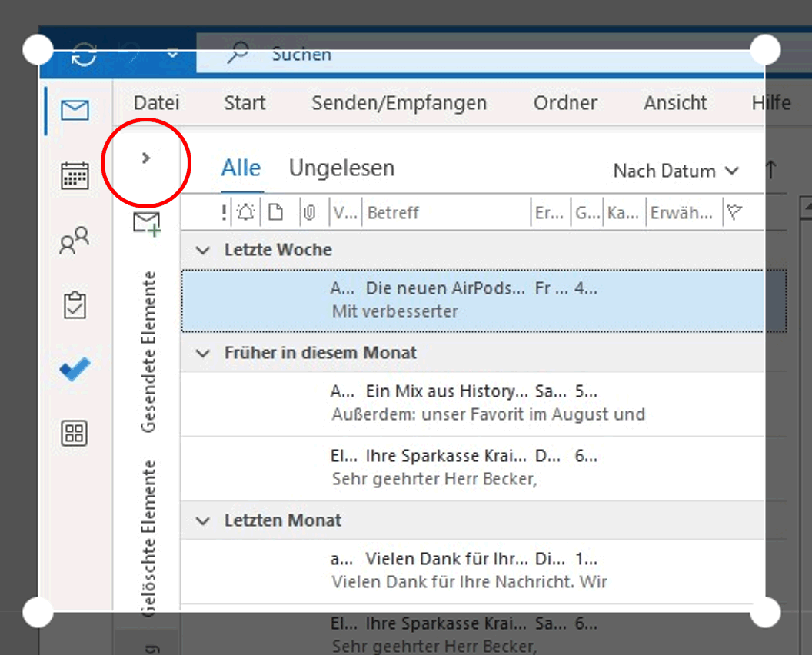The height and width of the screenshot is (655, 812).
Task: Open the Gelöschte Elemente folder
Action: [x=148, y=538]
